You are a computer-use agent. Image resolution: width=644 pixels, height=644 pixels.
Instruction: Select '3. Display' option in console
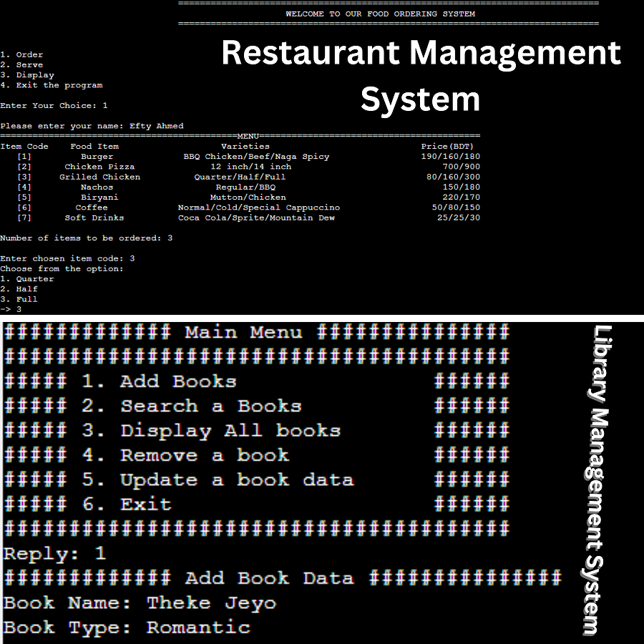[27, 74]
